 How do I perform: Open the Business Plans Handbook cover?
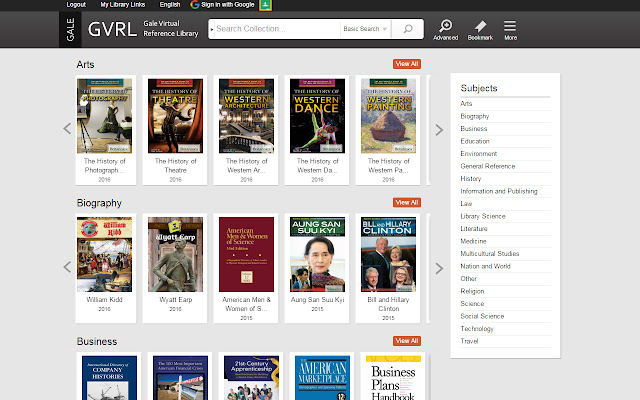pos(393,378)
